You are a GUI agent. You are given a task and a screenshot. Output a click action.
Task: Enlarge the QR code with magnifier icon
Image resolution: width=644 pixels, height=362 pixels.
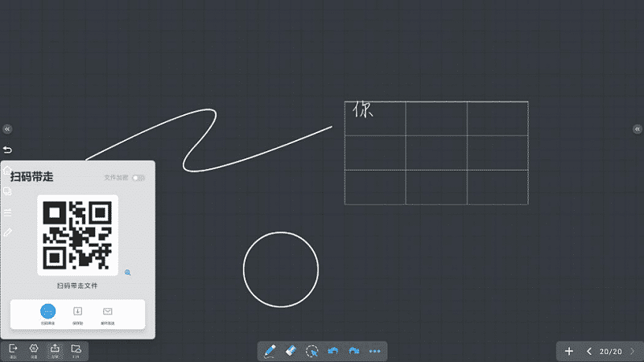128,273
